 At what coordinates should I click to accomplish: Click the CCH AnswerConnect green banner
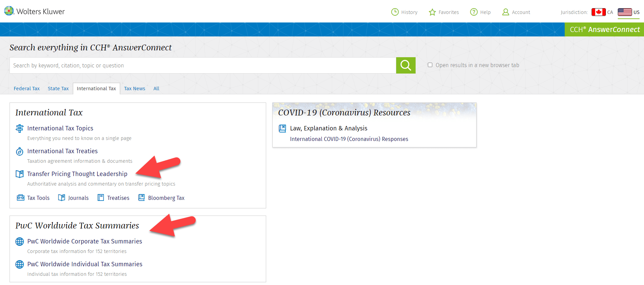pyautogui.click(x=604, y=30)
